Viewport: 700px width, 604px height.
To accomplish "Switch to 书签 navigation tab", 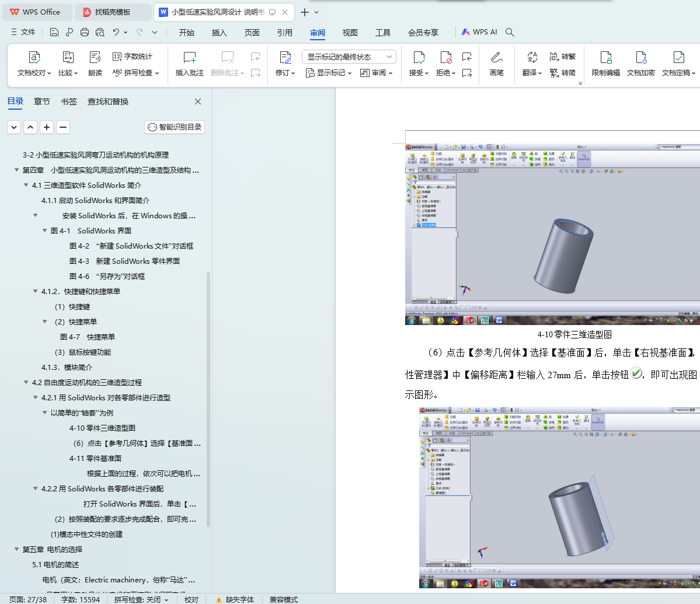I will [x=69, y=102].
